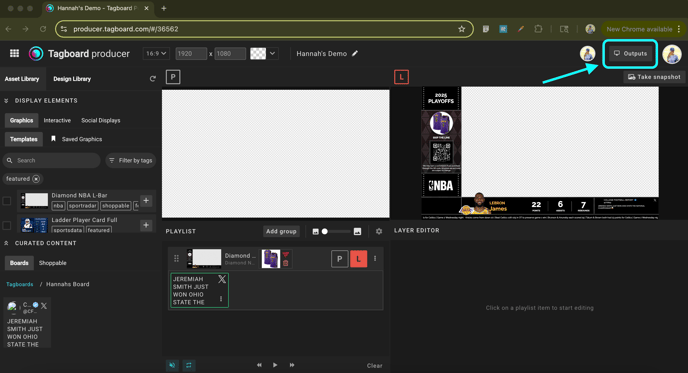This screenshot has width=688, height=373.
Task: Click the large thumbnail size icon
Action: (x=358, y=231)
